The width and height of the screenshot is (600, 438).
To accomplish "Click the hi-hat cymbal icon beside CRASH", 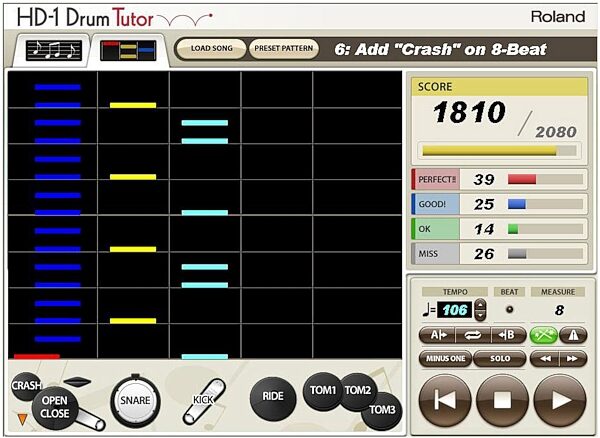I will click(77, 381).
